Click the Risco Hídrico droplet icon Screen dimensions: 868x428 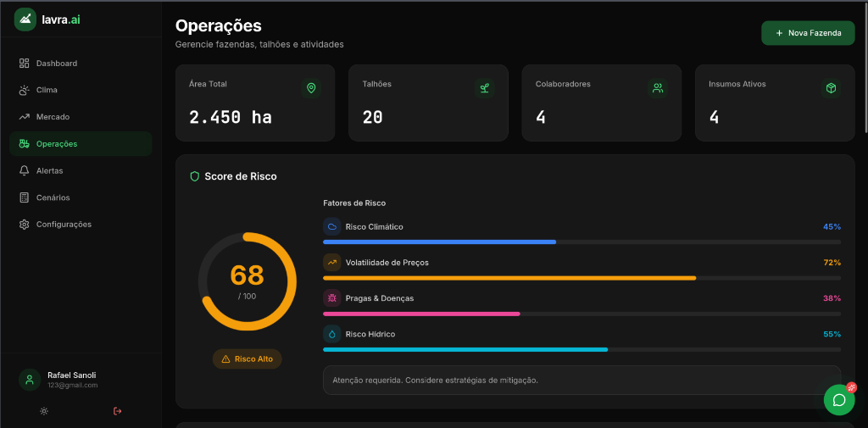pos(332,334)
